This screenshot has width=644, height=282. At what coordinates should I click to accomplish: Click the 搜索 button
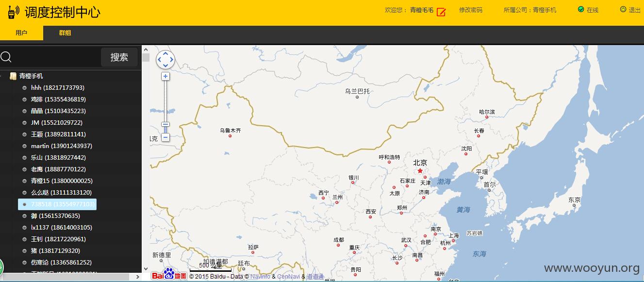pos(119,57)
